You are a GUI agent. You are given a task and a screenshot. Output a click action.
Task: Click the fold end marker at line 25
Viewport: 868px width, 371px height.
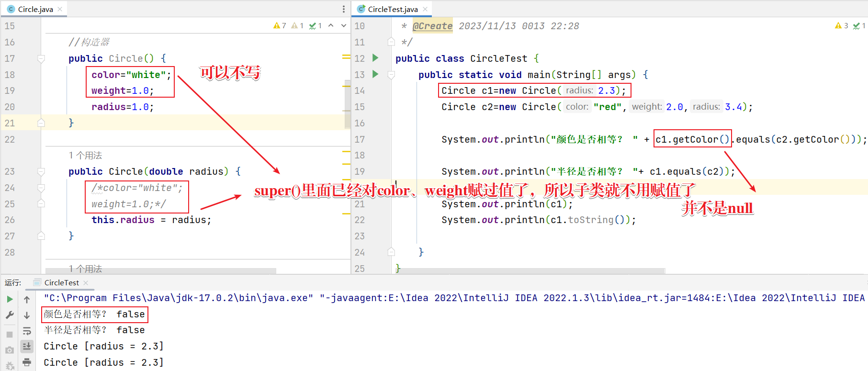(x=41, y=204)
